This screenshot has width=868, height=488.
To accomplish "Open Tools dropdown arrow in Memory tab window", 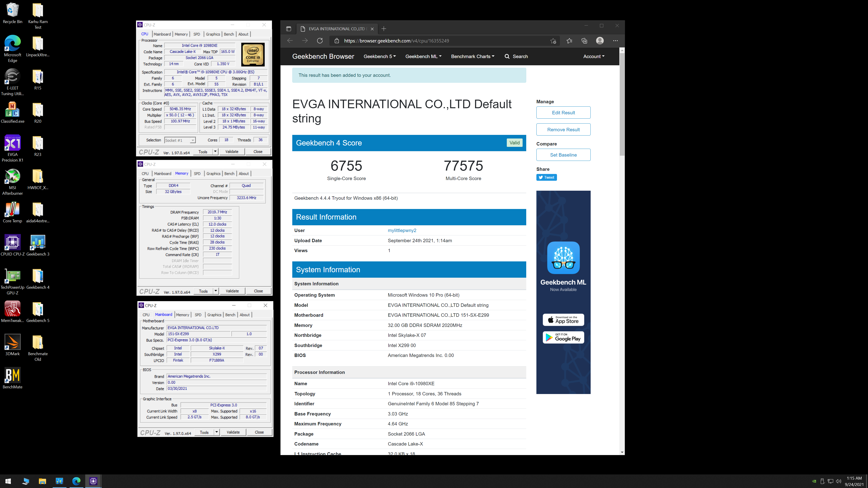I will click(x=216, y=291).
